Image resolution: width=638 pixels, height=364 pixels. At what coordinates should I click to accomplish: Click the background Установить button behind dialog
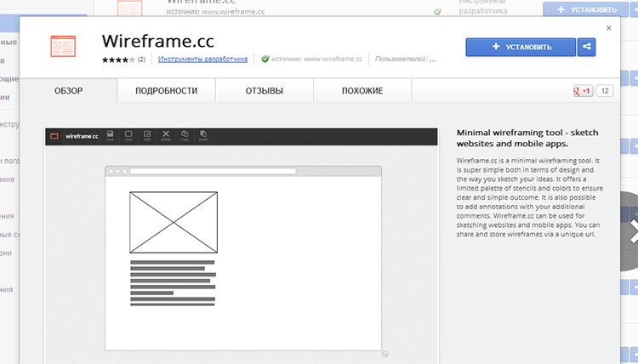(586, 9)
